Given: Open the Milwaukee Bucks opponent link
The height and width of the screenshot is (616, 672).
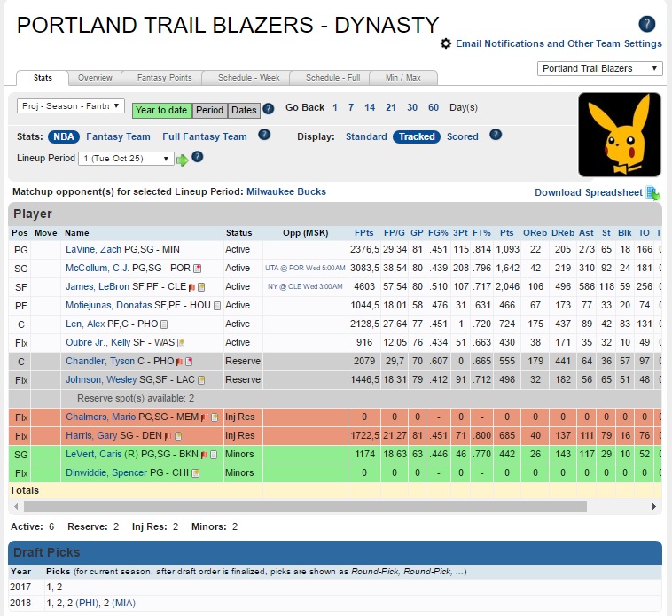Looking at the screenshot, I should [x=286, y=191].
